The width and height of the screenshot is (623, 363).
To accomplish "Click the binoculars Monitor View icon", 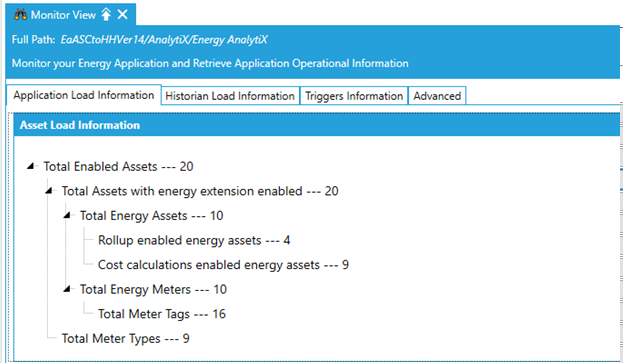I will tap(20, 15).
